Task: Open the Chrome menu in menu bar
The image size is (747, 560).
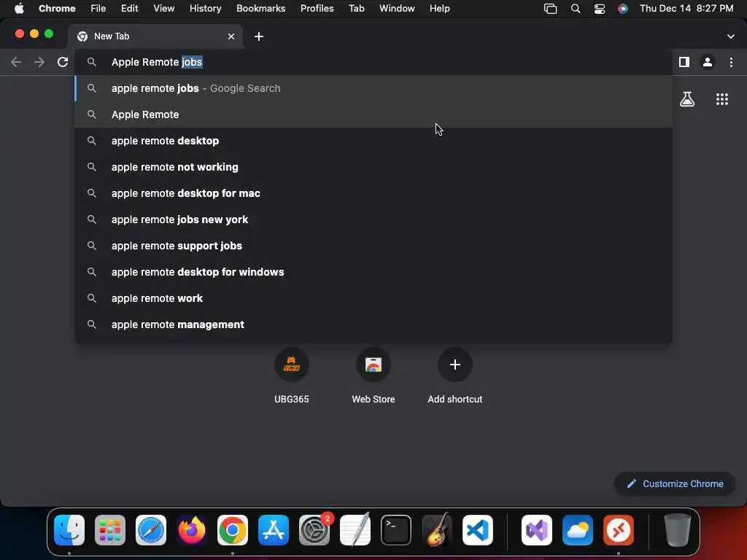Action: point(57,9)
